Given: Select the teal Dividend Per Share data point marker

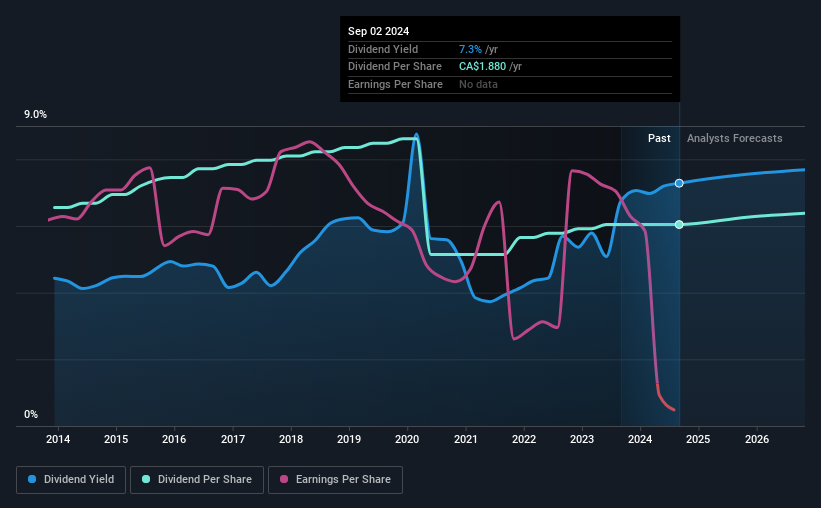Looking at the screenshot, I should (x=679, y=225).
